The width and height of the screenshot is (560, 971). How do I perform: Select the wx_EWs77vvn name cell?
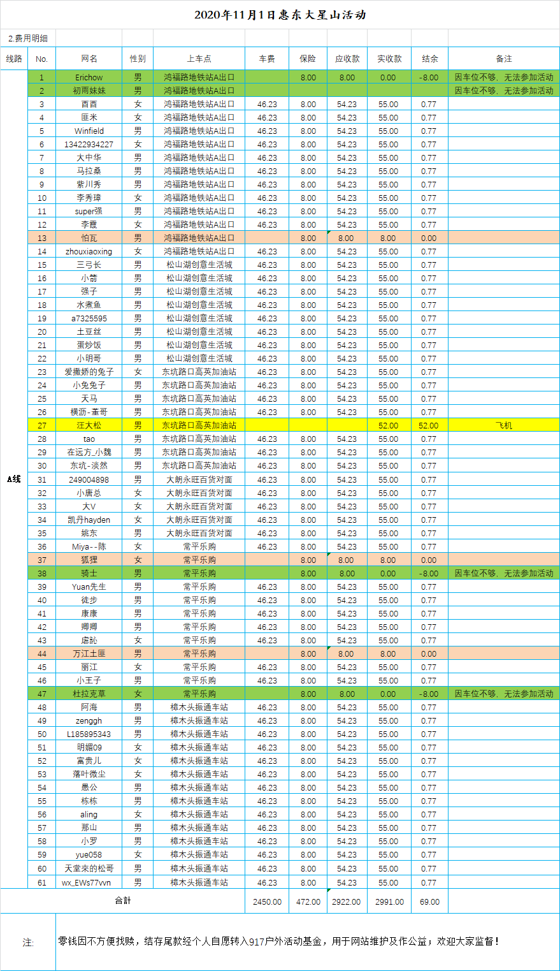[89, 882]
